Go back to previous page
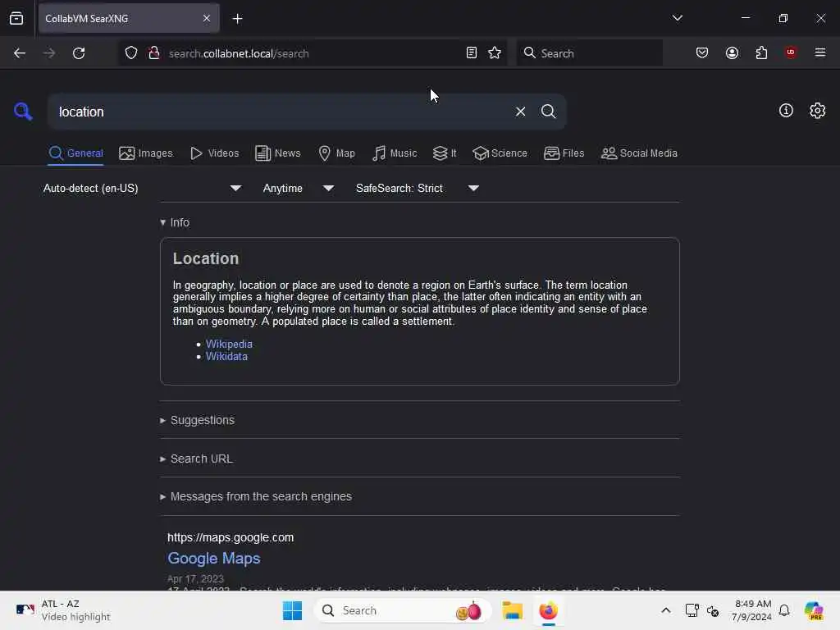The width and height of the screenshot is (840, 630). [20, 53]
